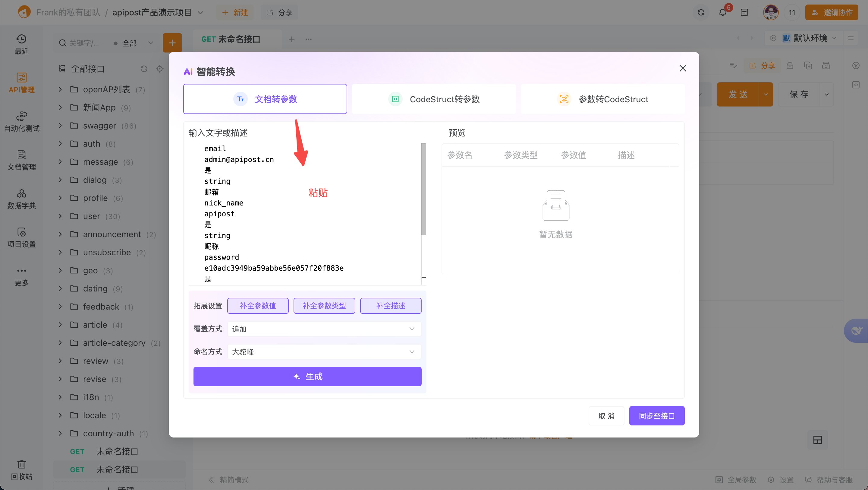This screenshot has width=868, height=490.
Task: Enable the 补全描述 option
Action: [x=391, y=306]
